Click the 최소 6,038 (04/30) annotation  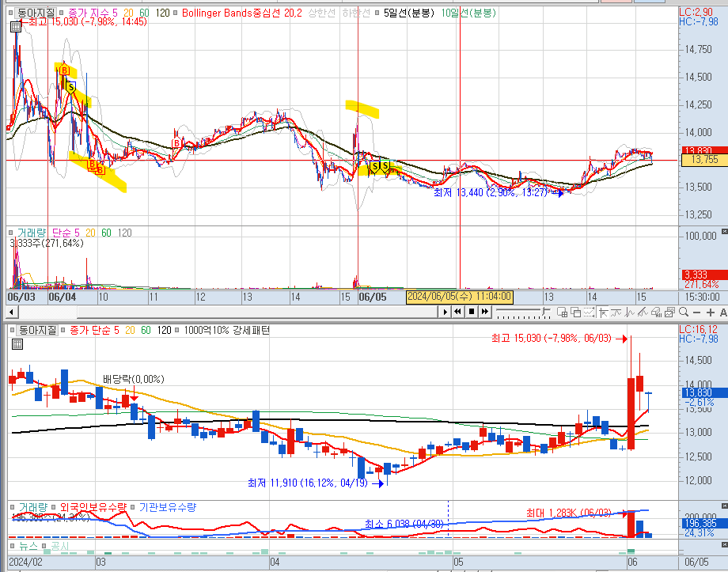404,525
